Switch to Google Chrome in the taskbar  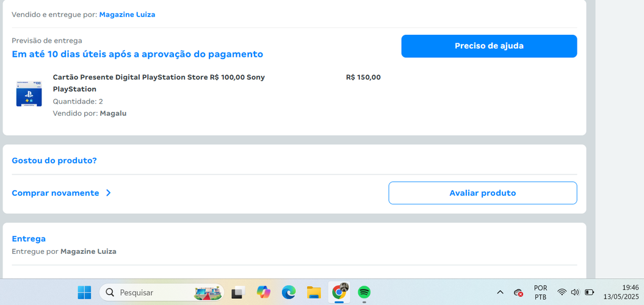[339, 292]
